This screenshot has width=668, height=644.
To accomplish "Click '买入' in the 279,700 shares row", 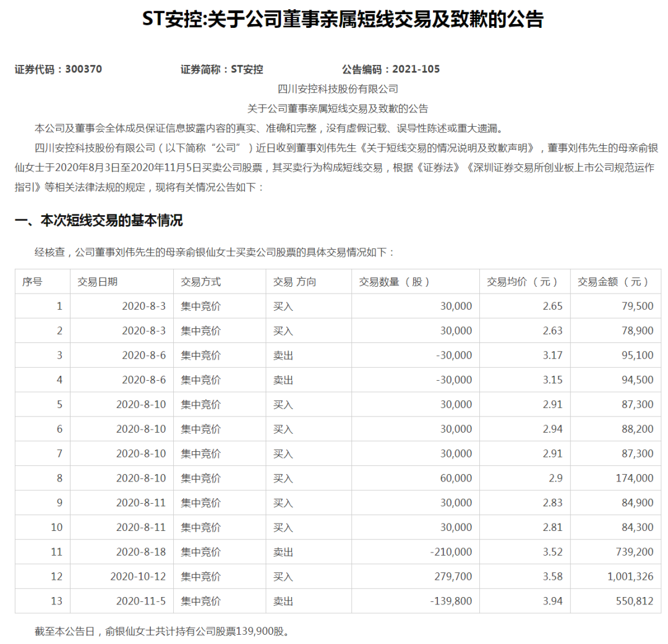I will (x=283, y=577).
